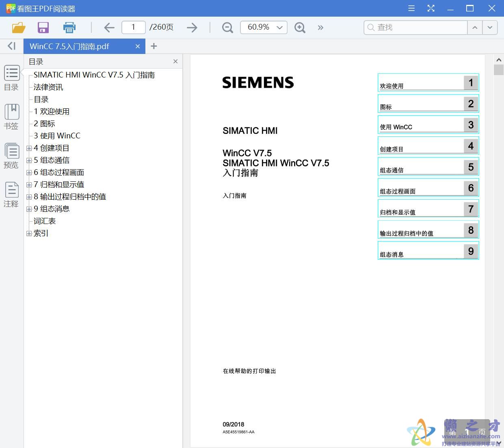
Task: Click the SIEMENS logo text on page
Action: pyautogui.click(x=258, y=83)
